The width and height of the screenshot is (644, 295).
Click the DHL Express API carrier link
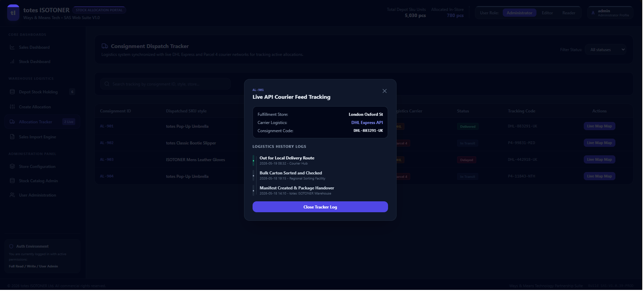(x=367, y=123)
